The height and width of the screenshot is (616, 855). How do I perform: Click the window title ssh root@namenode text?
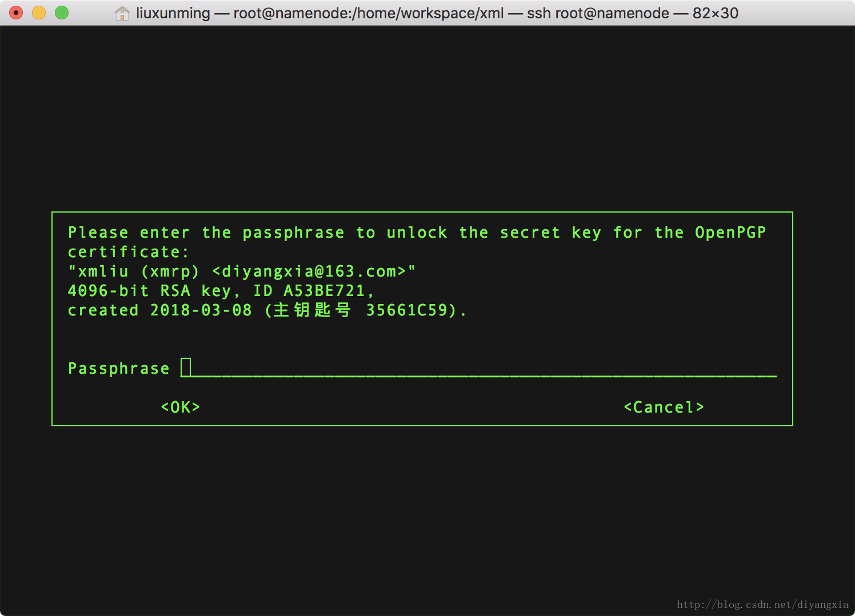pyautogui.click(x=597, y=13)
